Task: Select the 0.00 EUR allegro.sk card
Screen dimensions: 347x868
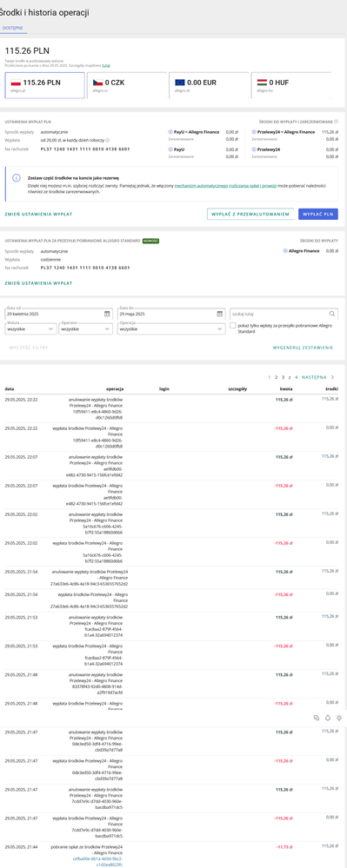Action: (209, 85)
